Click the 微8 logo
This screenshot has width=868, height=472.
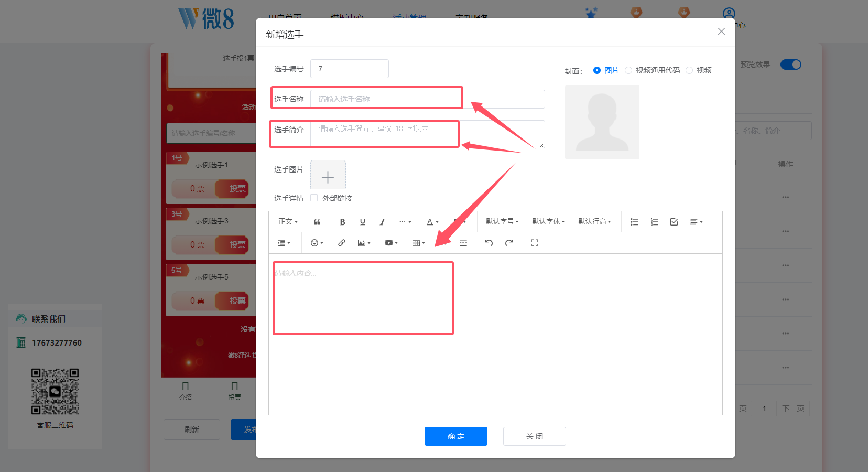coord(206,19)
